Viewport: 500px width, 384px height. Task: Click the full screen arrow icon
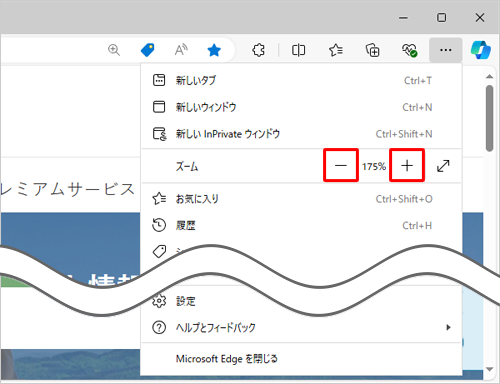coord(443,166)
